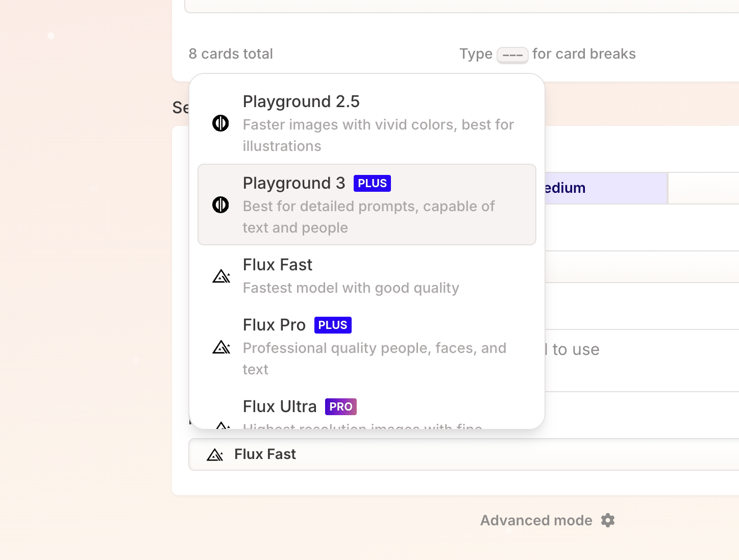The image size is (739, 560).
Task: Click the '---' card break key hint
Action: [512, 55]
